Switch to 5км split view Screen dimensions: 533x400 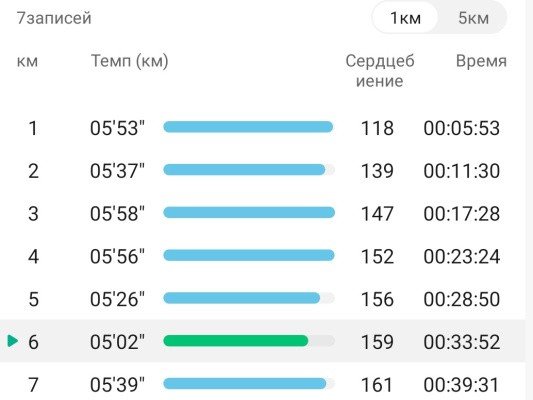coord(473,18)
